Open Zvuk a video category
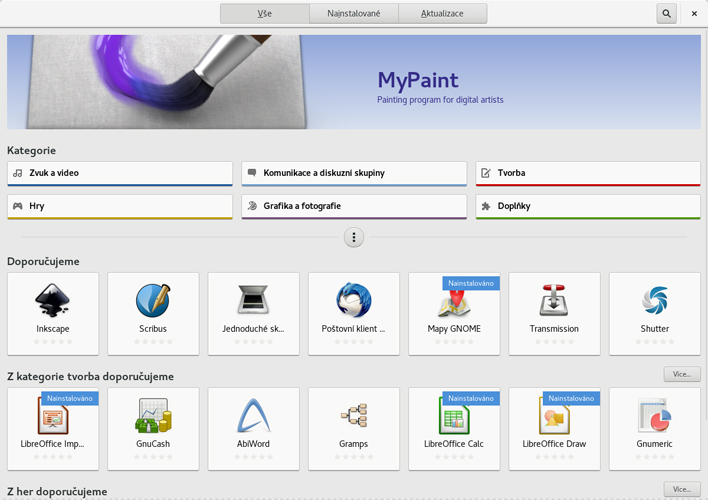Image resolution: width=708 pixels, height=500 pixels. click(120, 173)
